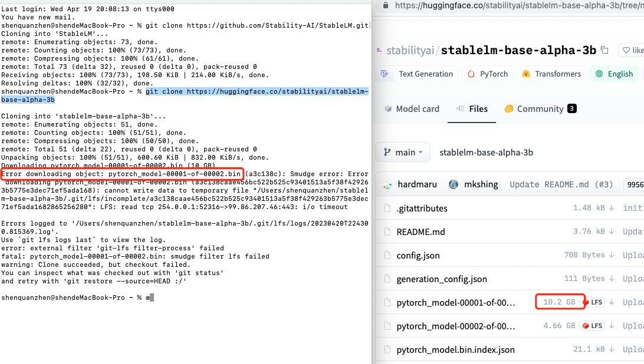
Task: Open the pytorch_model-00002-of-00... file
Action: tap(455, 326)
